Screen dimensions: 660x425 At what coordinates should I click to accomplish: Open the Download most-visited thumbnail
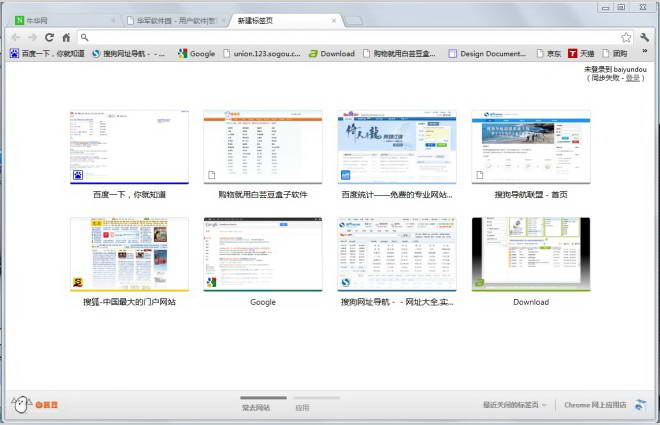pos(531,254)
